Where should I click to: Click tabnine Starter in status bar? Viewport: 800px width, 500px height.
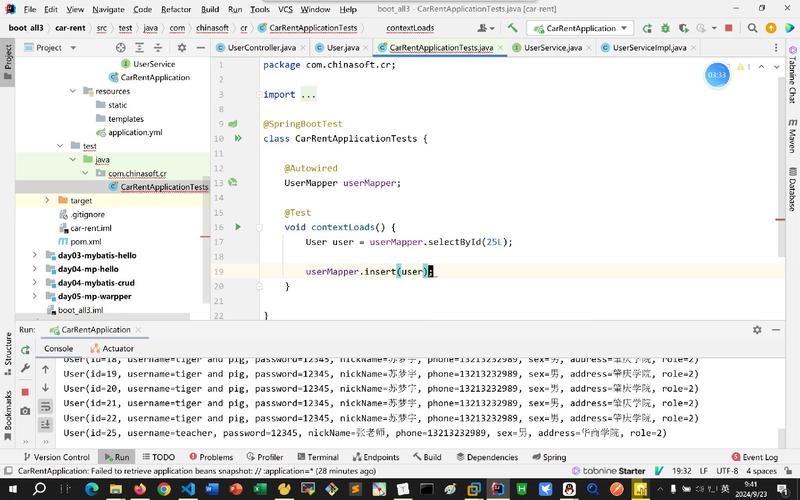point(608,470)
